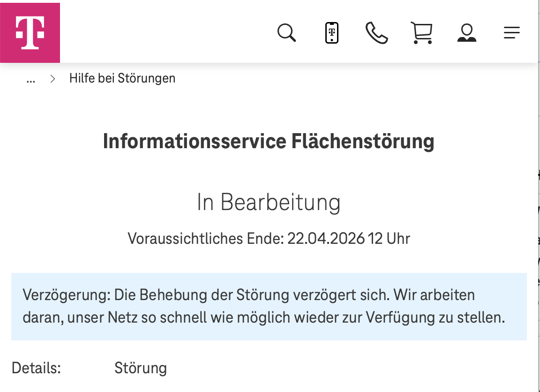Viewport: 540px width, 392px height.
Task: Click the In Bearbeitung status text
Action: pos(269,203)
